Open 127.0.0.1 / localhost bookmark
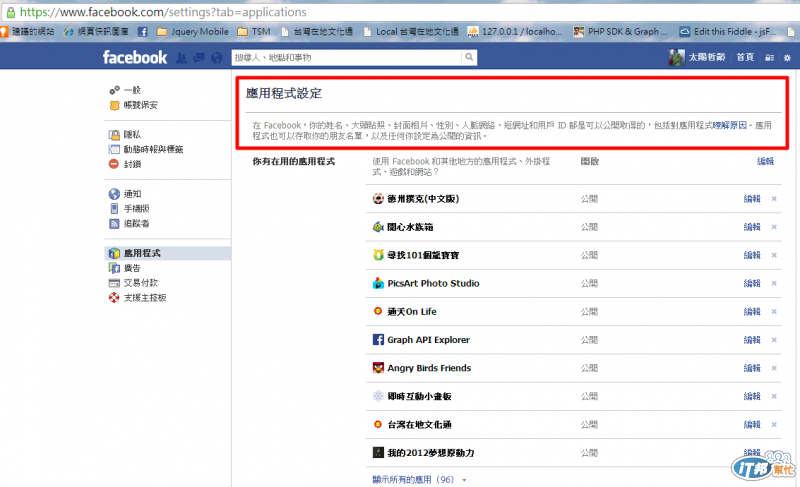The height and width of the screenshot is (487, 800). [x=515, y=32]
